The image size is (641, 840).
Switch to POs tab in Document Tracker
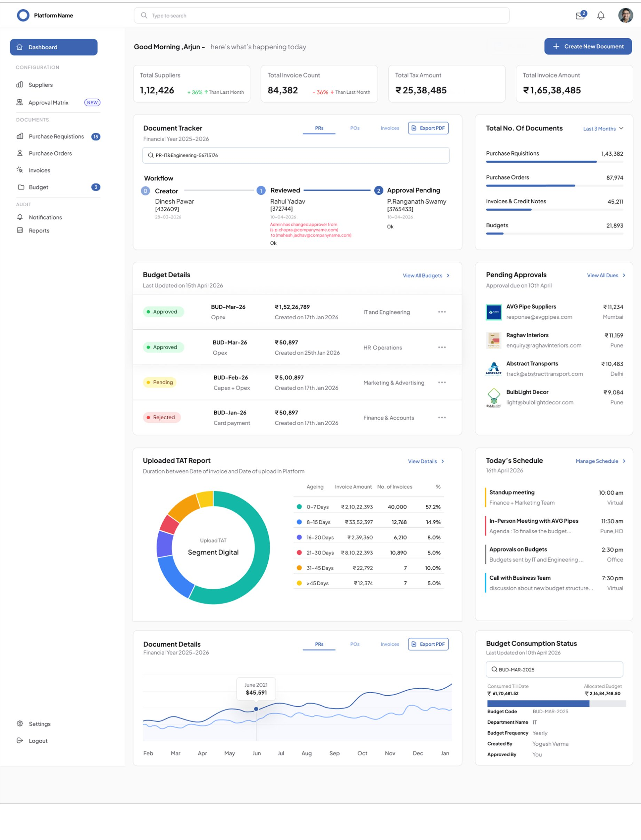point(355,128)
